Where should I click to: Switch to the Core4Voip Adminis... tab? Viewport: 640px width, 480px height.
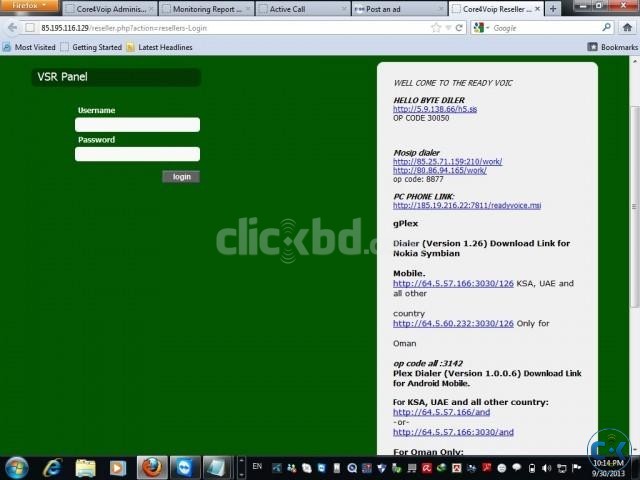[x=109, y=9]
